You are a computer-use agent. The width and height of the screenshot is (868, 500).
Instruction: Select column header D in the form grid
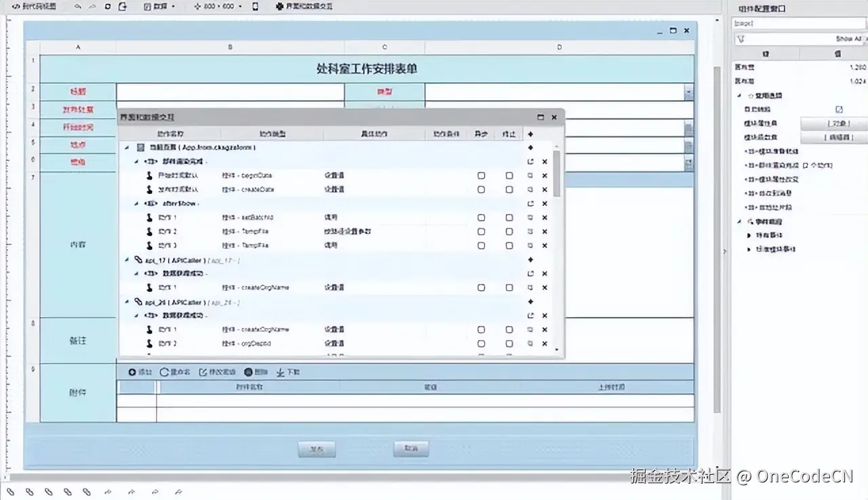point(559,47)
